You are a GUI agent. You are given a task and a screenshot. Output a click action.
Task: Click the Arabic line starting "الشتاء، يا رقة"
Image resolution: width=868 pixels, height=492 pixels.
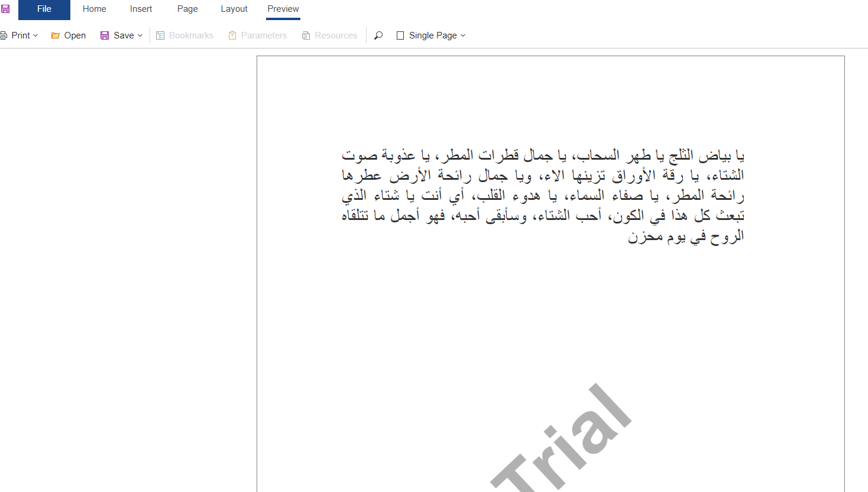543,176
